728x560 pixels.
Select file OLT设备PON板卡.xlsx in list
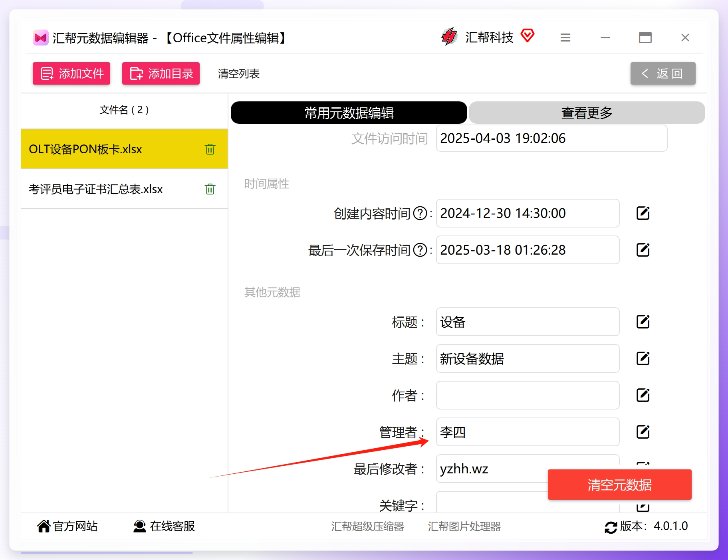coord(124,149)
